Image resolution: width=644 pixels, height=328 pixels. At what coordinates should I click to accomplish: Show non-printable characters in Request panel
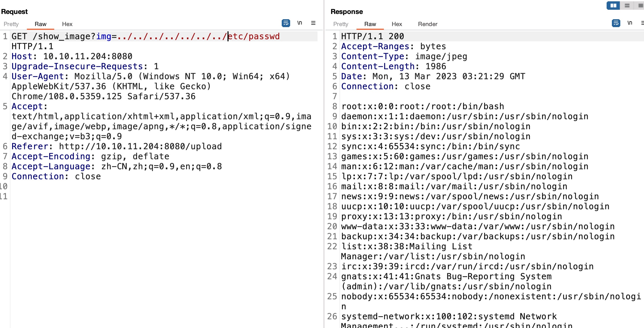click(300, 23)
